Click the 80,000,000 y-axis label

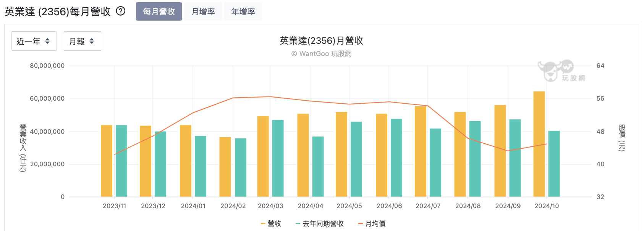point(47,66)
